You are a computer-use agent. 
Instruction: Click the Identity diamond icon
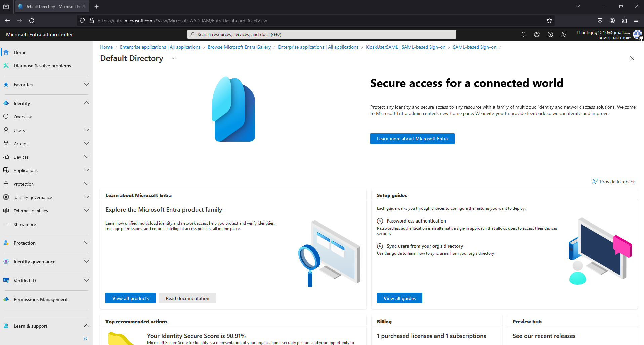6,103
